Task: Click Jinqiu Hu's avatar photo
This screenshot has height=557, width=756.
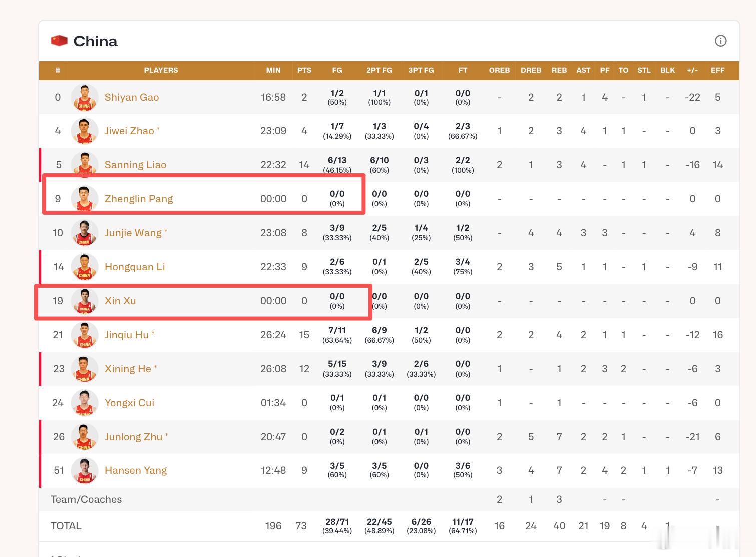Action: click(84, 335)
